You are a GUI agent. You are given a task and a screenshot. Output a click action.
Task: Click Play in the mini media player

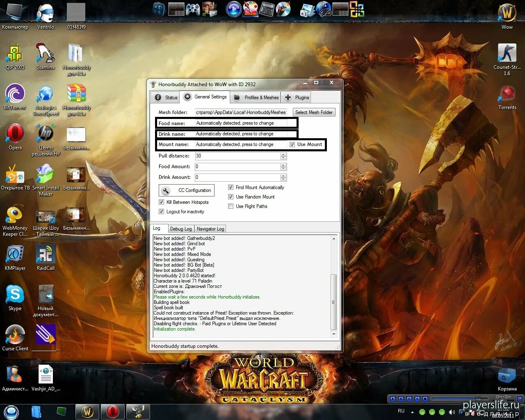click(x=393, y=399)
